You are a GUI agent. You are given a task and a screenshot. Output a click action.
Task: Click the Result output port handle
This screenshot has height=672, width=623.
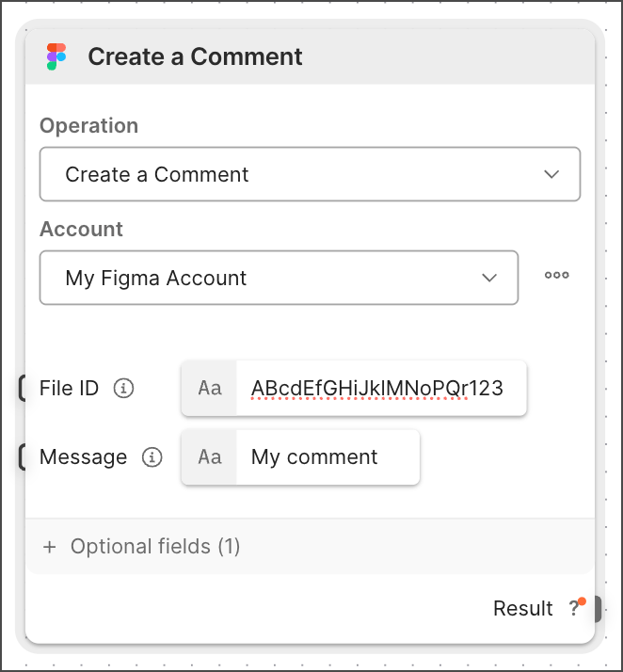click(x=597, y=608)
